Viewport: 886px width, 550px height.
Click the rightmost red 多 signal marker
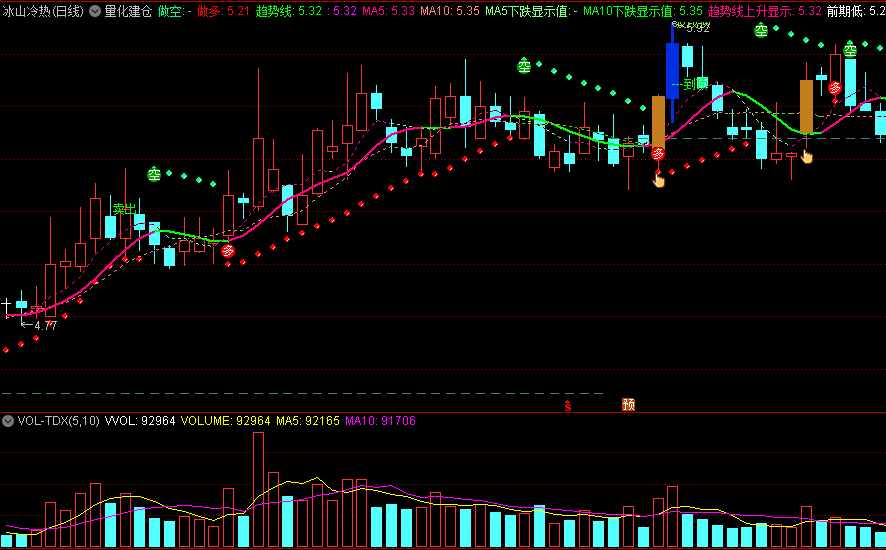pyautogui.click(x=835, y=88)
